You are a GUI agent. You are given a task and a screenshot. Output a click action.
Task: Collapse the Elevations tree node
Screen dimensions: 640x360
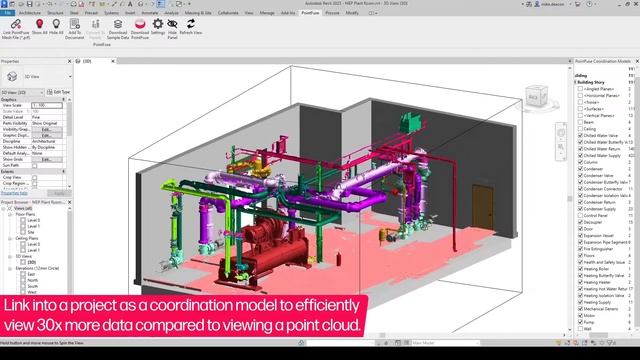tap(10, 269)
